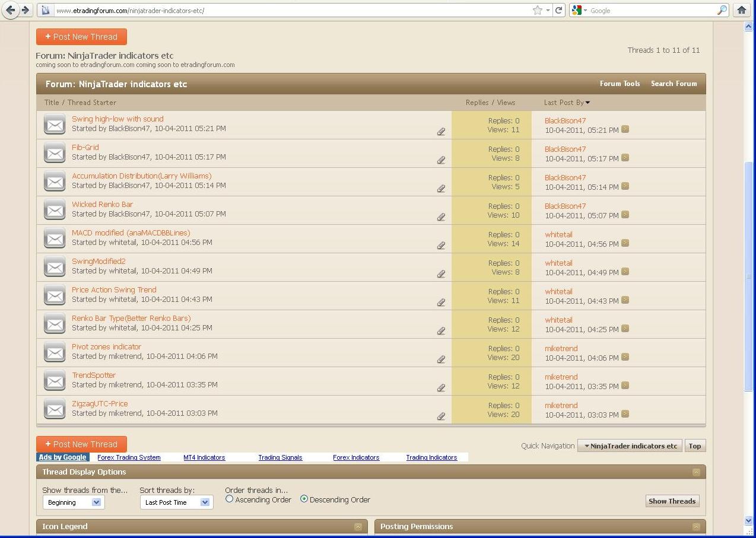Open Trading Indicators ad link
Image resolution: width=756 pixels, height=538 pixels.
pyautogui.click(x=431, y=457)
